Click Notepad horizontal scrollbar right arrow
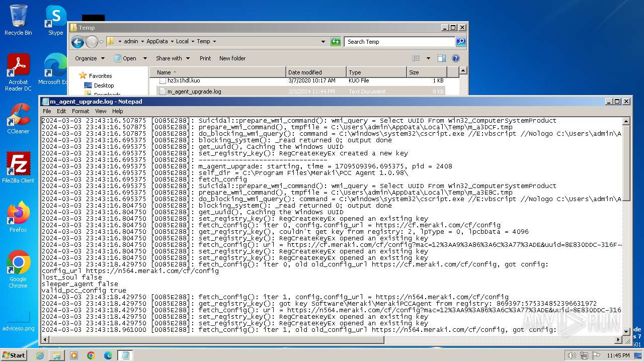The image size is (644, 362). (x=618, y=339)
